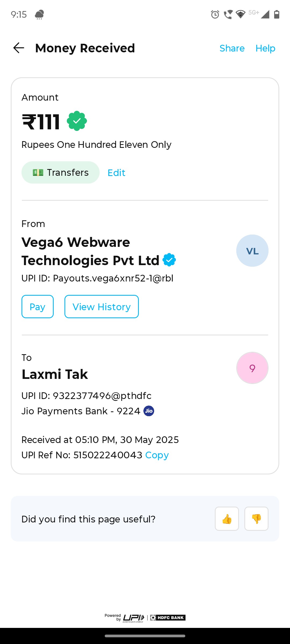Image resolution: width=290 pixels, height=644 pixels.
Task: Edit the transaction category
Action: (x=116, y=173)
